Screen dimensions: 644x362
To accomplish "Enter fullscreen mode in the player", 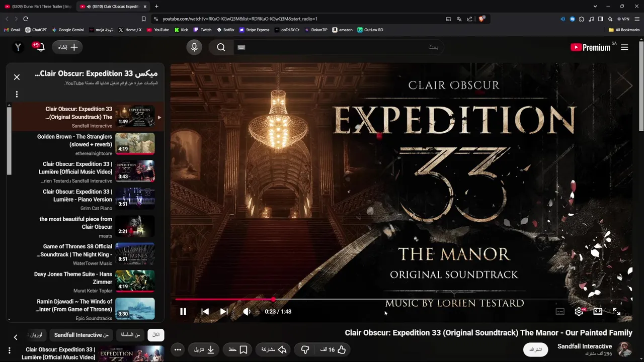I will point(616,312).
